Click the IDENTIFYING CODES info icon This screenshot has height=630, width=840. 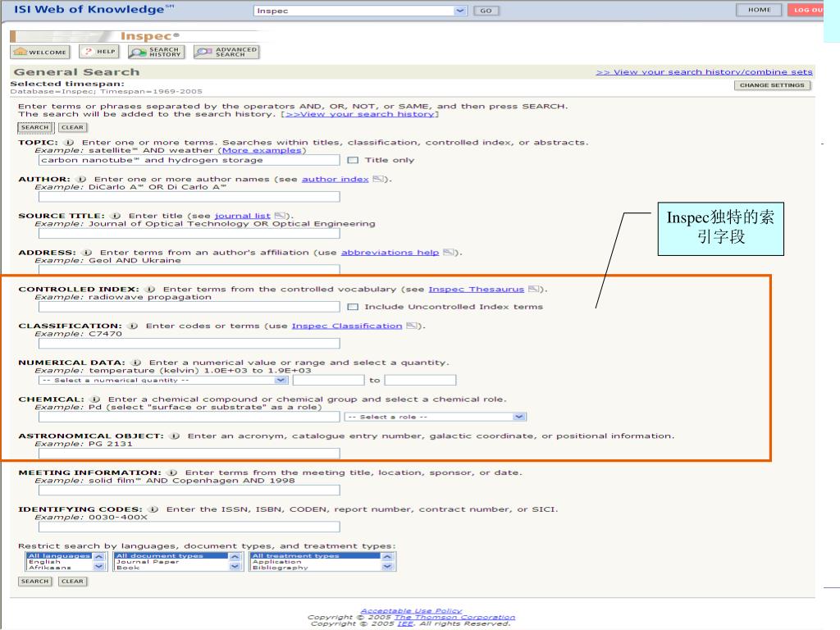153,509
